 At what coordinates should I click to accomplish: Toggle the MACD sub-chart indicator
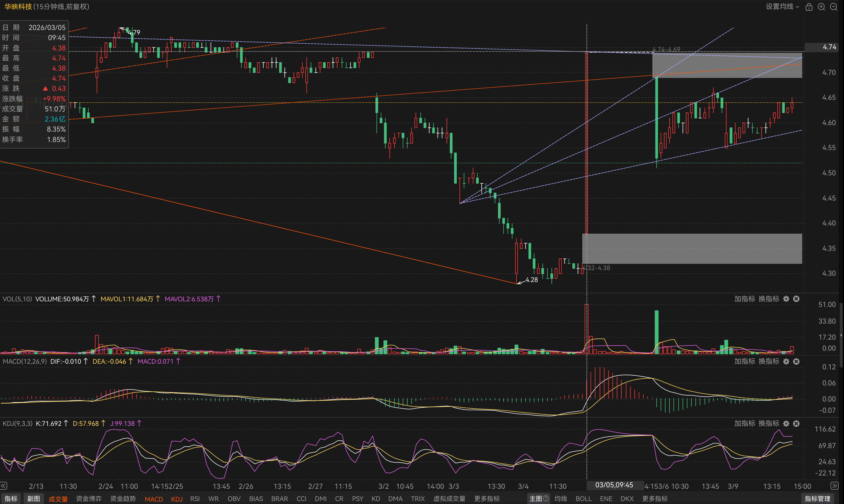pos(154,499)
